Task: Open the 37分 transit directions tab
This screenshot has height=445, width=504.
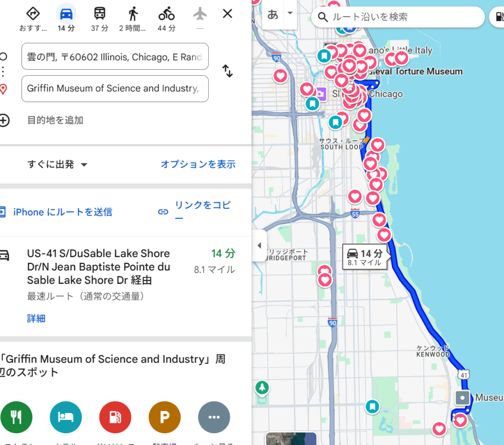Action: point(99,13)
